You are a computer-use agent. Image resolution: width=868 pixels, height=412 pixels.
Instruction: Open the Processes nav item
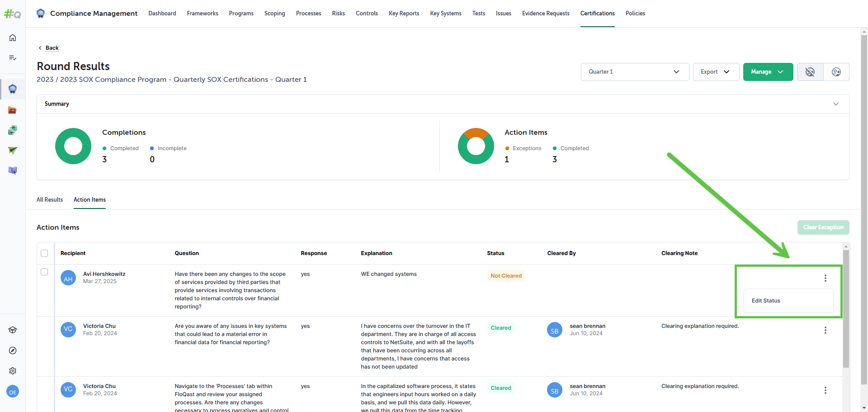pyautogui.click(x=308, y=14)
